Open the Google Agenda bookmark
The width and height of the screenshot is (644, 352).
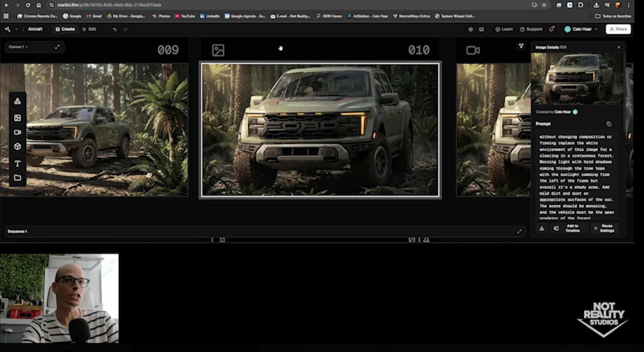tap(245, 16)
